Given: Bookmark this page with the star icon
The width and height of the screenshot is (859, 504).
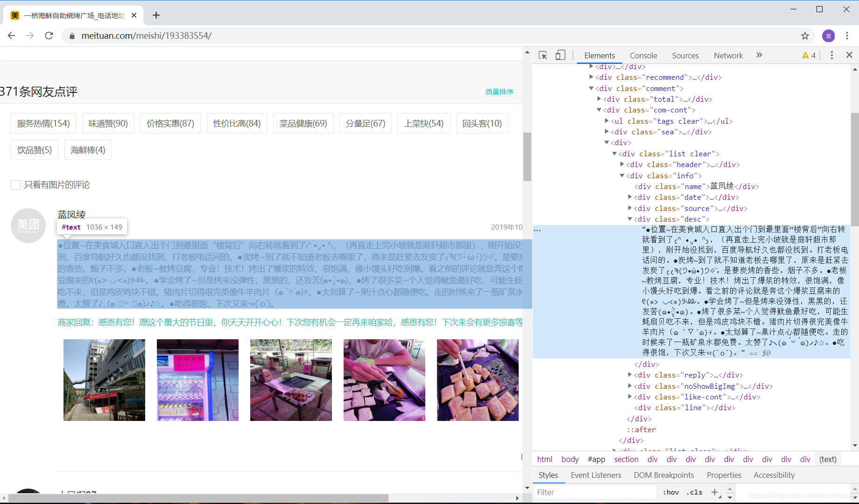Looking at the screenshot, I should 805,35.
